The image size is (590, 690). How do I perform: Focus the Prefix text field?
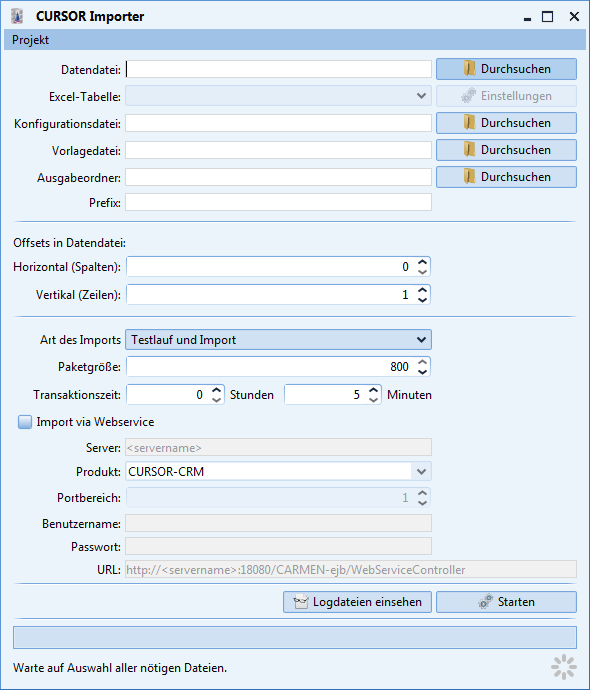279,202
